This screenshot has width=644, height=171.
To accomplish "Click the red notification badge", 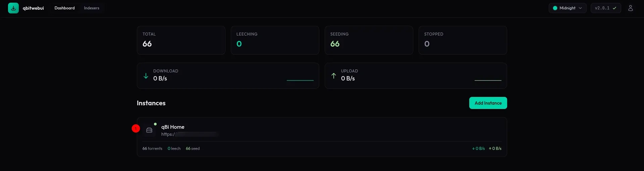I will pyautogui.click(x=136, y=128).
